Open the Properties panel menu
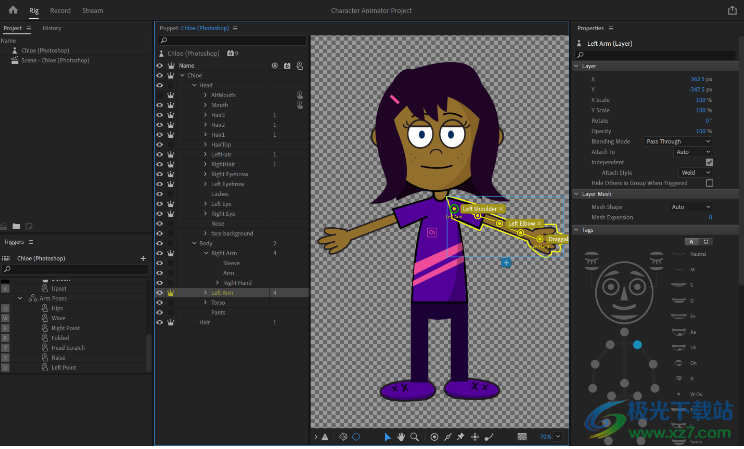744x449 pixels. [x=611, y=28]
